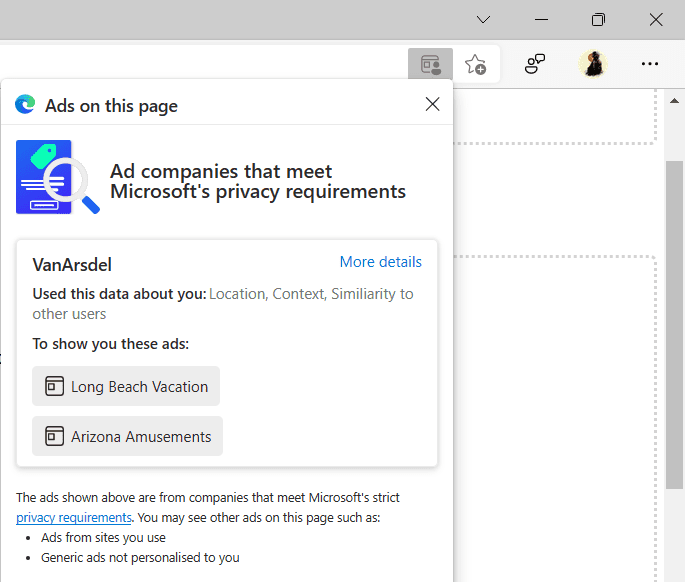The height and width of the screenshot is (582, 685).
Task: Click the page's vertical scrollbar thumb
Action: [675, 320]
